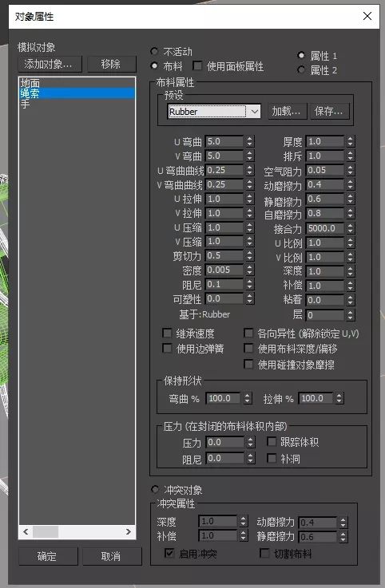Click the U 弯曲 spinner arrows
385x588 pixels.
click(x=250, y=141)
